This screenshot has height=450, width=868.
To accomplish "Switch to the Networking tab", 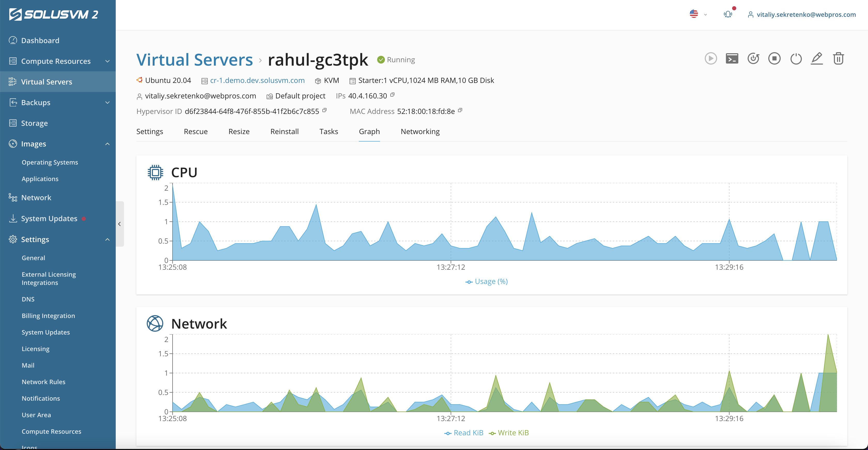I will click(x=420, y=131).
